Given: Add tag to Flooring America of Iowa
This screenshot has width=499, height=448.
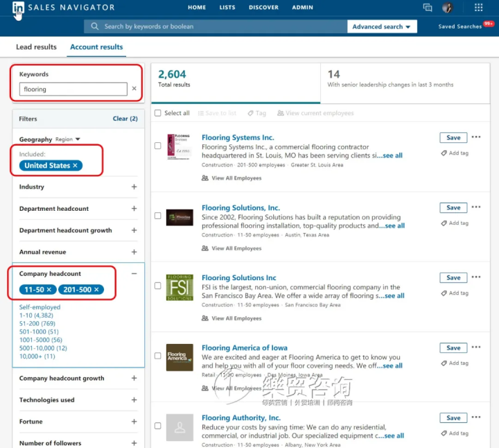Looking at the screenshot, I should (455, 363).
